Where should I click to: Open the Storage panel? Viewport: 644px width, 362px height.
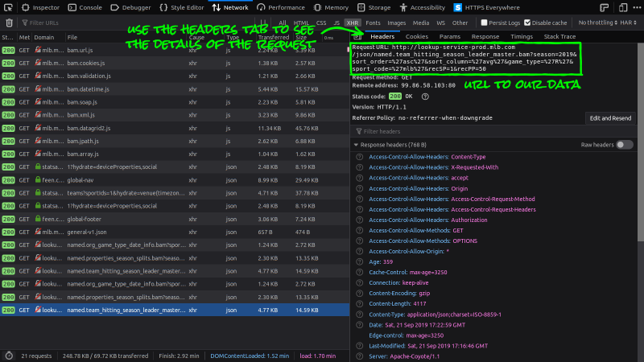(x=374, y=7)
